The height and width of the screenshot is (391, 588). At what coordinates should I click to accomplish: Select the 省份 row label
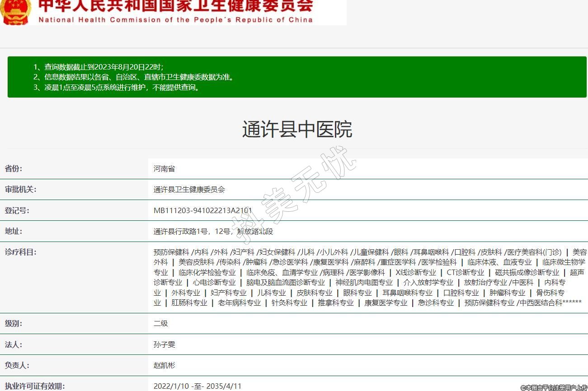click(14, 169)
